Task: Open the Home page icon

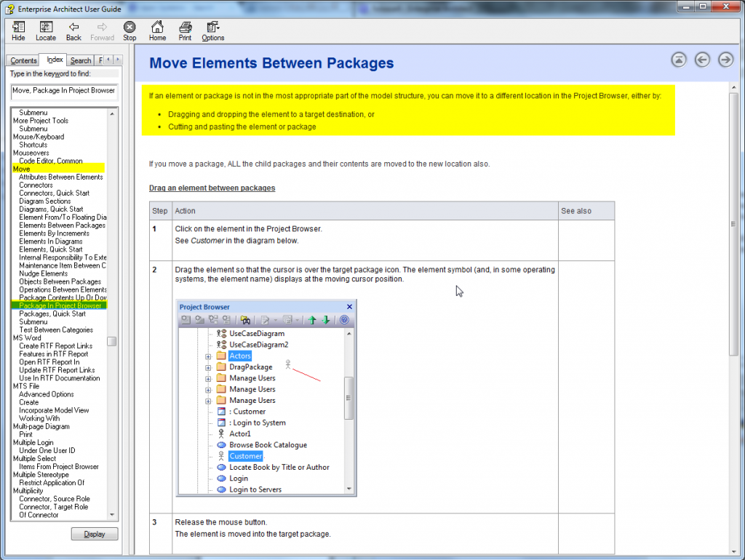Action: [157, 31]
